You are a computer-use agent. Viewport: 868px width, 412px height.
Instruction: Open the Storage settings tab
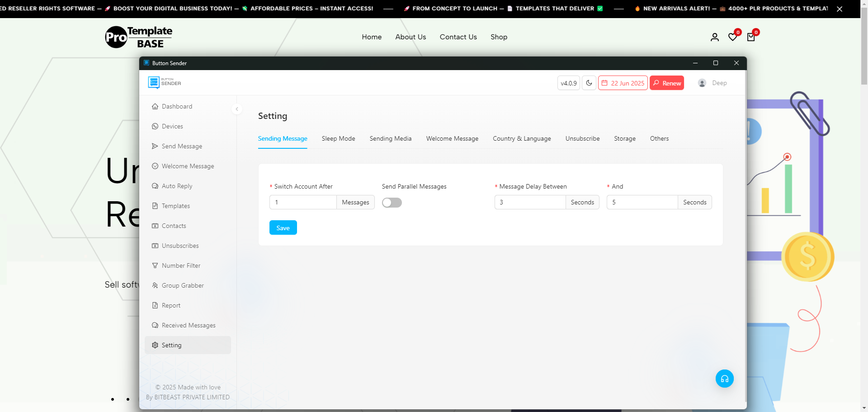click(x=625, y=138)
